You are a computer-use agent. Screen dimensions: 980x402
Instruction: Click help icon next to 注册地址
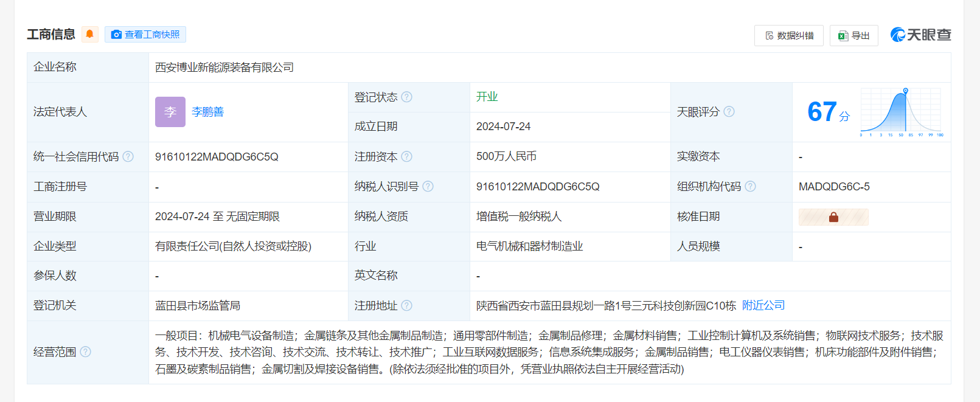pyautogui.click(x=407, y=306)
